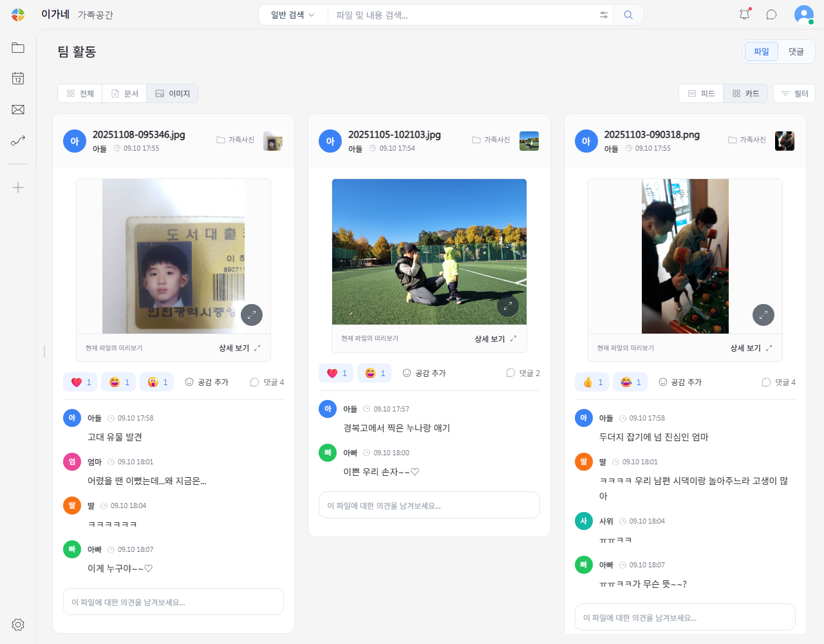The width and height of the screenshot is (824, 644).
Task: Click header thumbnail of 20251103-090318.png
Action: 785,141
